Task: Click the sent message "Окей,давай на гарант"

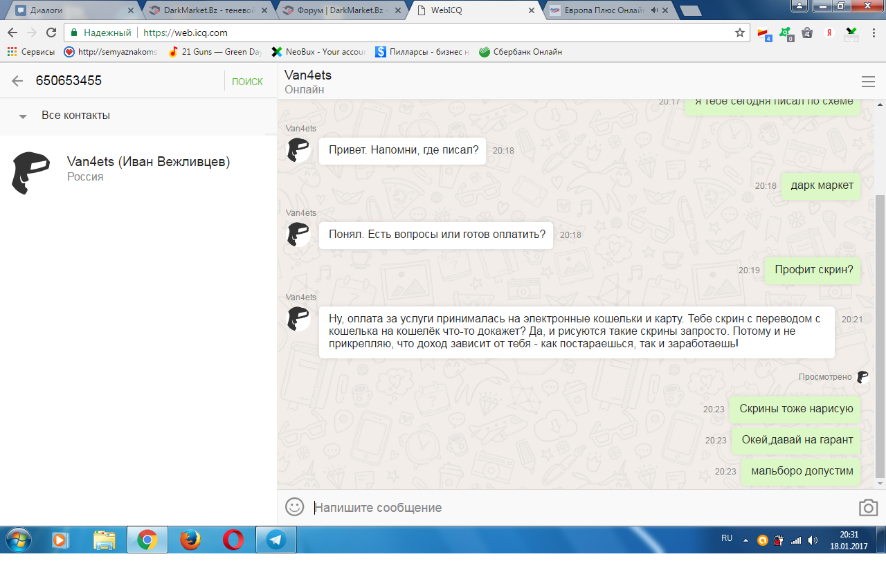Action: pyautogui.click(x=797, y=440)
